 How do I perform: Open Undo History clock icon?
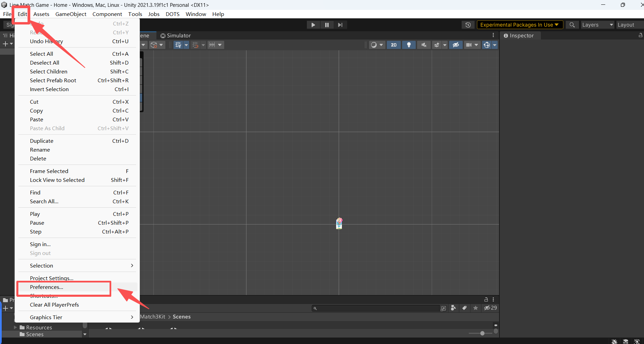(468, 25)
